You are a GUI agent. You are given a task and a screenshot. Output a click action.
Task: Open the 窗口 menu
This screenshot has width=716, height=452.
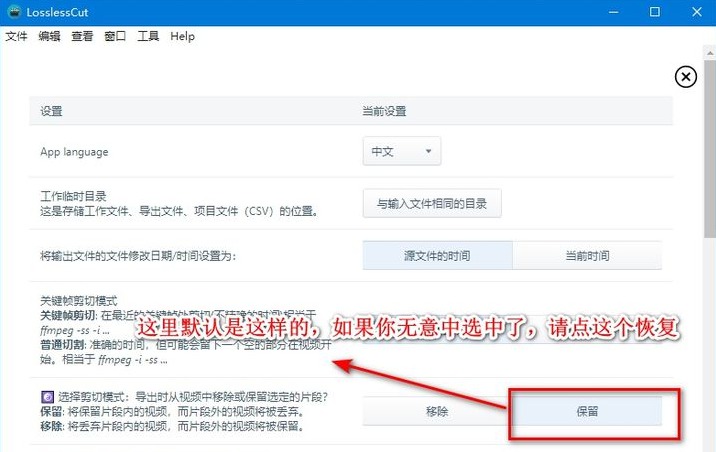(115, 36)
